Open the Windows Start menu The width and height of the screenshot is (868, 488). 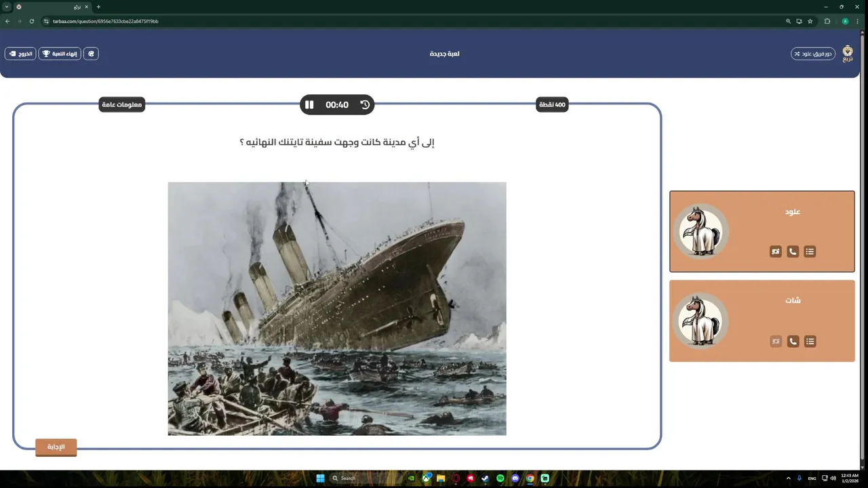pyautogui.click(x=320, y=478)
